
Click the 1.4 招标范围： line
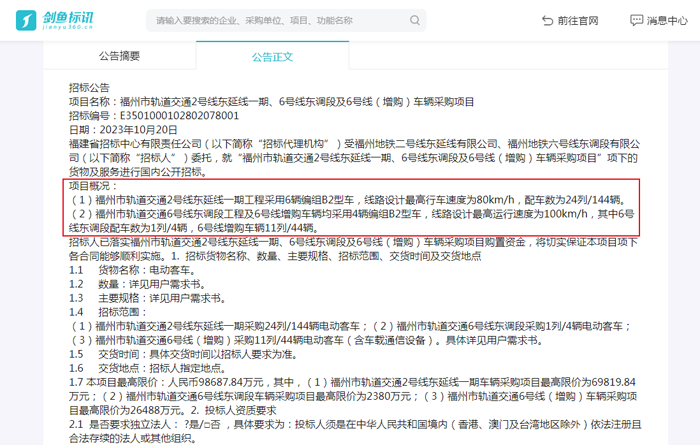coord(108,312)
